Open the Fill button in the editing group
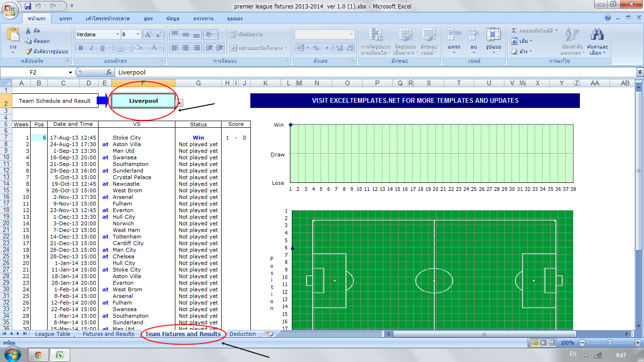Image resolution: width=644 pixels, height=362 pixels. [x=521, y=41]
